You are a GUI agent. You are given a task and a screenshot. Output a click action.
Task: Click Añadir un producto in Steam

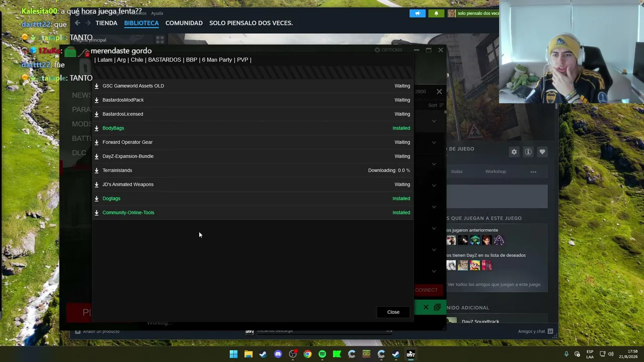(97, 331)
